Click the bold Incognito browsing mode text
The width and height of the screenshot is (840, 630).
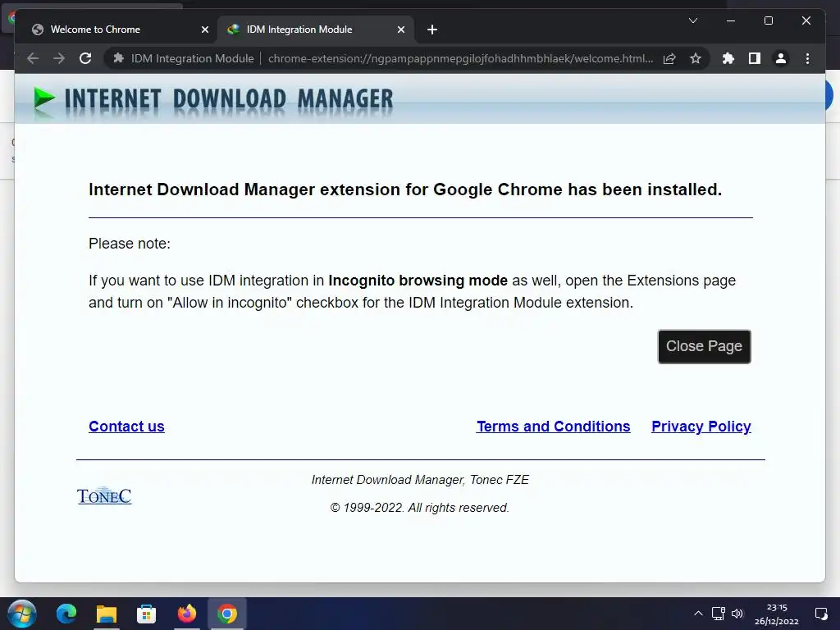point(418,281)
